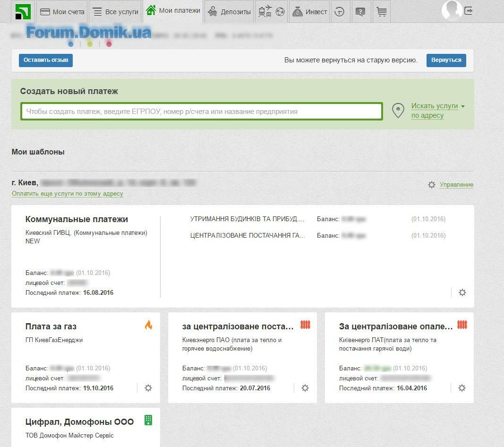Click the Управление link
This screenshot has height=447, width=504.
tap(456, 185)
